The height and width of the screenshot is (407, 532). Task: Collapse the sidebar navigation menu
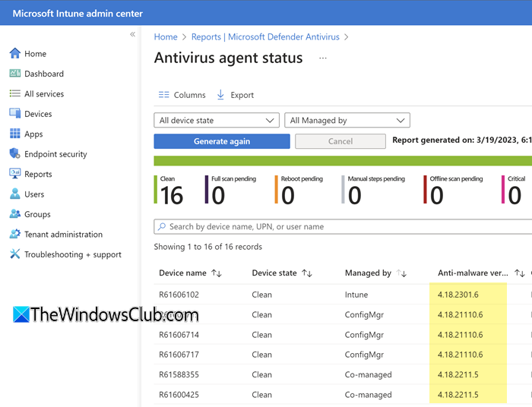click(132, 34)
